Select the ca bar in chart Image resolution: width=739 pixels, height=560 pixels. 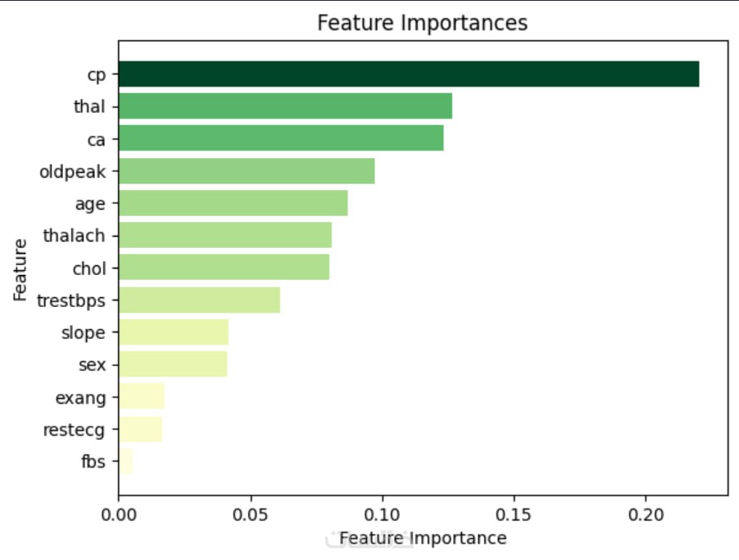coord(281,138)
